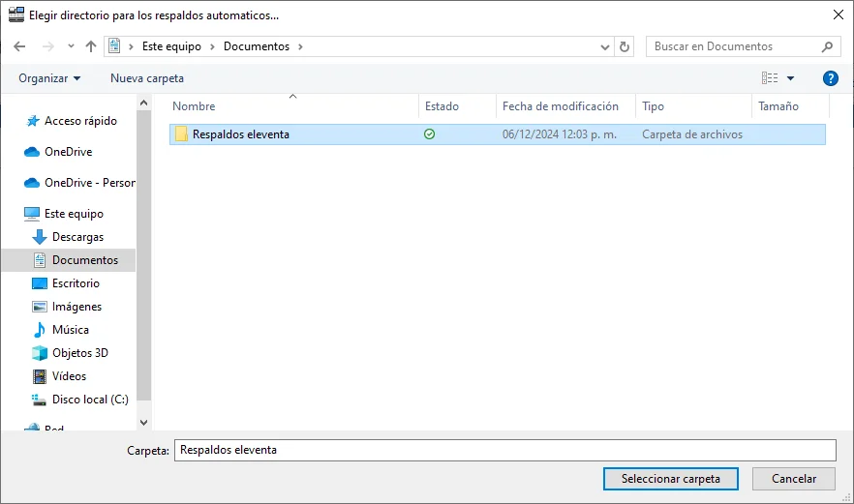This screenshot has height=504, width=854.
Task: Click the Imágenes picture icon
Action: tap(39, 307)
